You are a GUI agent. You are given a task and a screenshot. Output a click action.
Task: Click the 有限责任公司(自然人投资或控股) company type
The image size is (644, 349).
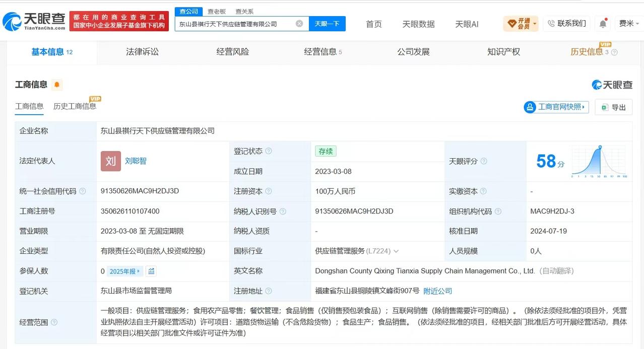coord(153,251)
